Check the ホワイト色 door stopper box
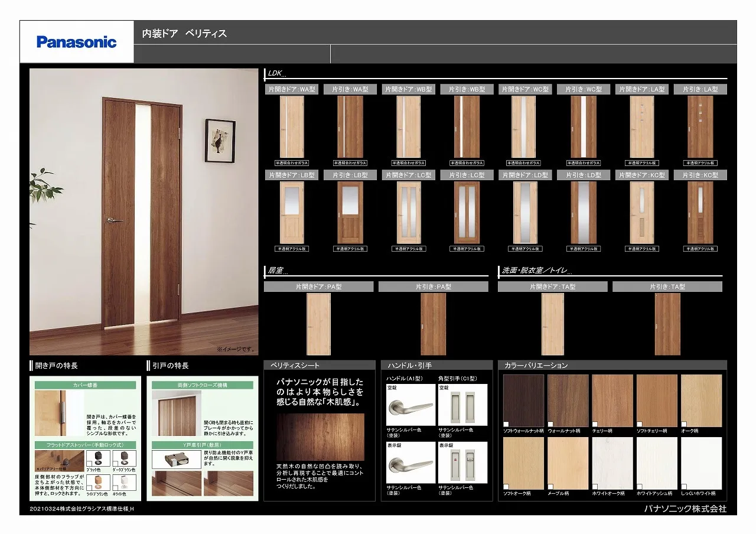The width and height of the screenshot is (756, 534). click(x=116, y=488)
